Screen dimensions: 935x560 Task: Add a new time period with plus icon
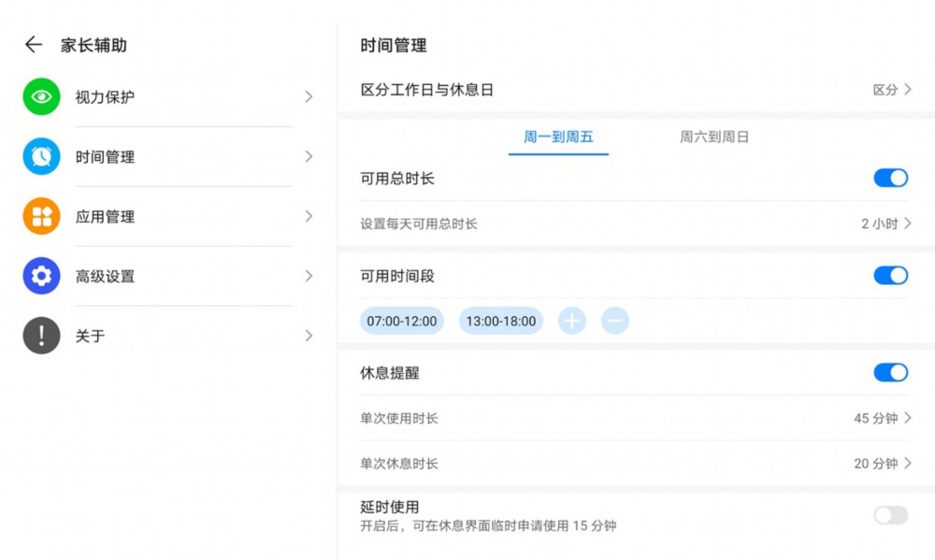pyautogui.click(x=572, y=322)
